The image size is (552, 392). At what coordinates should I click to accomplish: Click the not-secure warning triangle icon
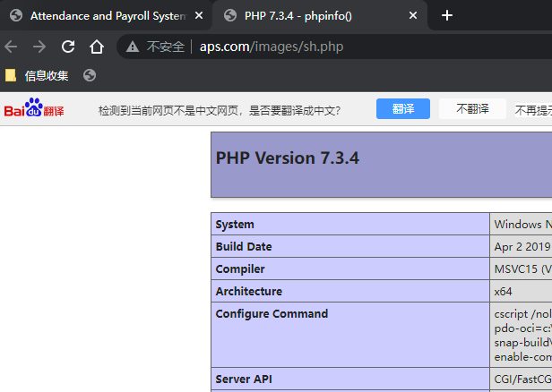point(133,47)
